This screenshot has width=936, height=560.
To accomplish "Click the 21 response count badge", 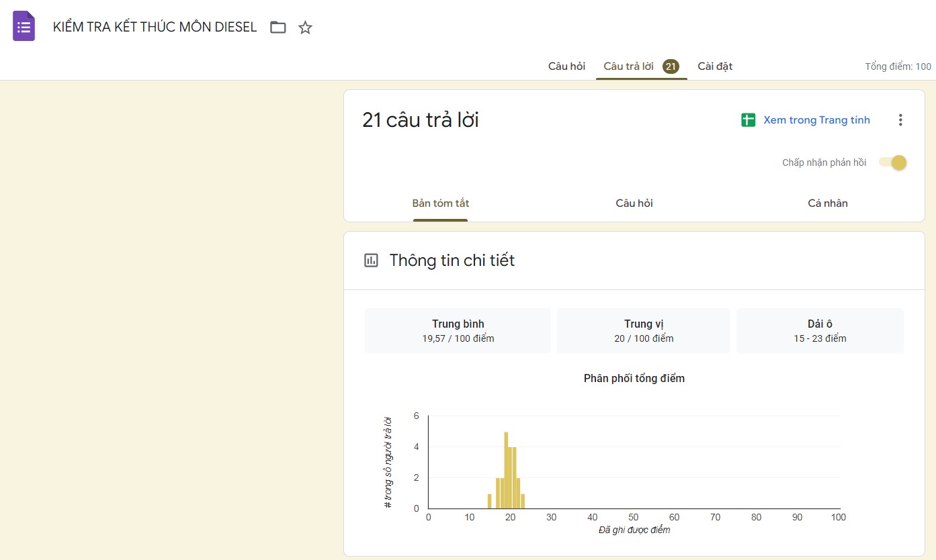I will [671, 66].
